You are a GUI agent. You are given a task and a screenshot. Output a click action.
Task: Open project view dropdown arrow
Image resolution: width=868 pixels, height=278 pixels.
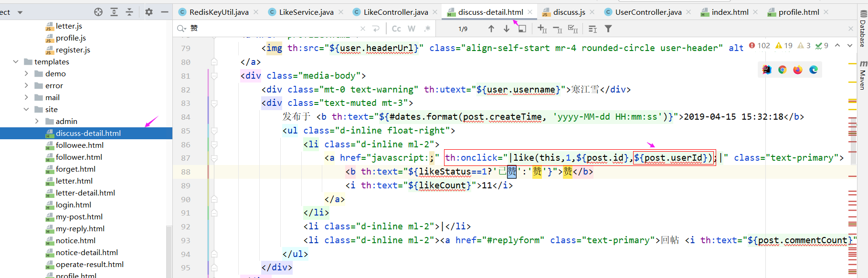20,12
